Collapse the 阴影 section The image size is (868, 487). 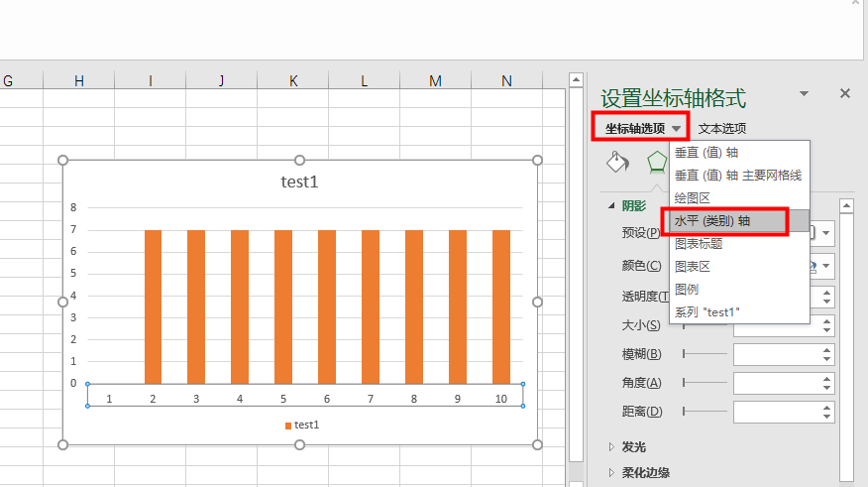click(x=611, y=205)
